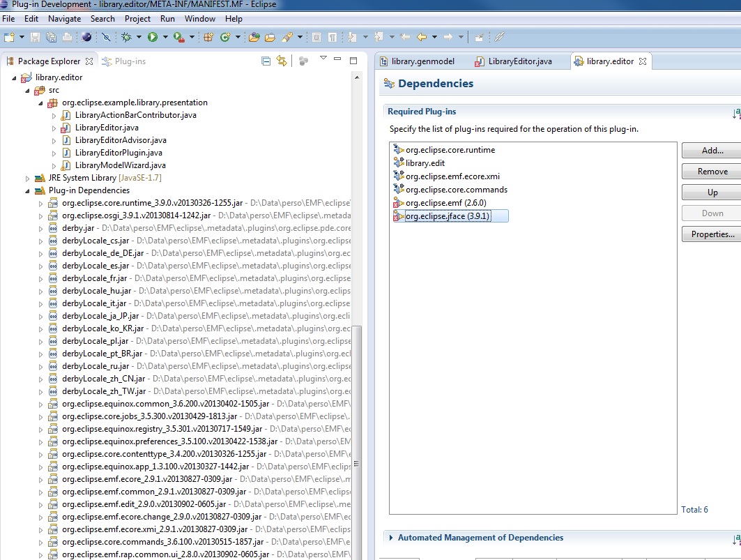The image size is (741, 560).
Task: Click the New wizard toolbar icon
Action: pos(9,37)
